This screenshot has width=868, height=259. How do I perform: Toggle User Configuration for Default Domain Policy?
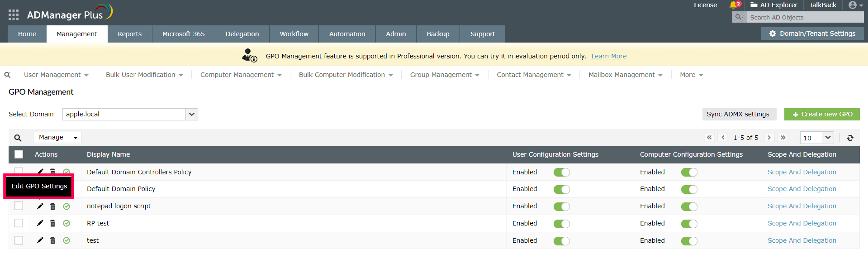[561, 189]
